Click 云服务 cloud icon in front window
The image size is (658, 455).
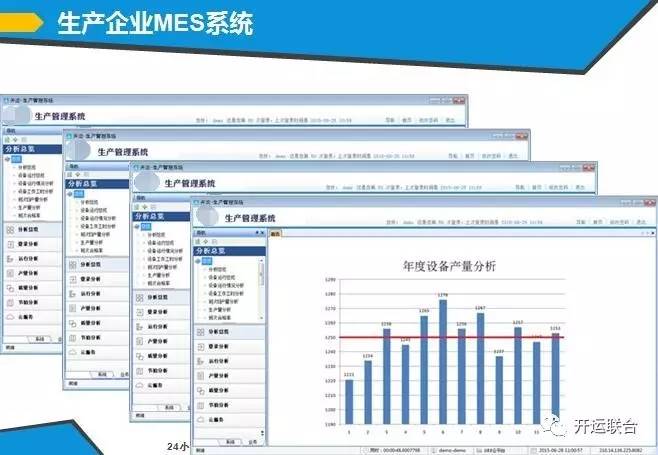click(x=201, y=421)
